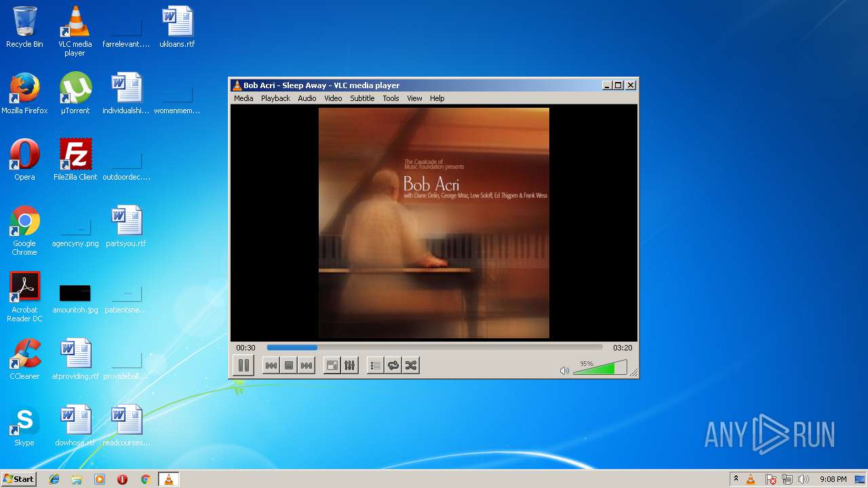The image size is (868, 488).
Task: Open Windows Media Player taskbar icon
Action: tap(100, 479)
